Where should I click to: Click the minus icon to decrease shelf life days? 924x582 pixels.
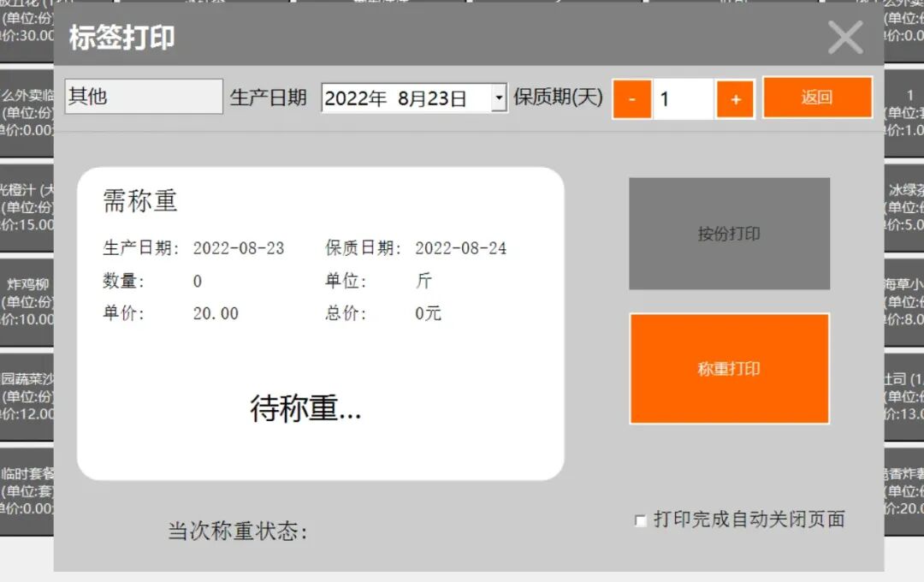click(631, 98)
